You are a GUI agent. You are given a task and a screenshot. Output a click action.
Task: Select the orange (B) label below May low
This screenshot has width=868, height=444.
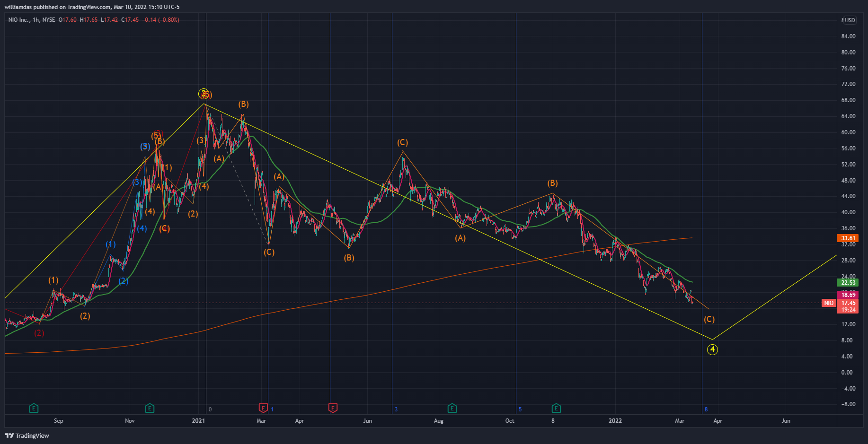click(349, 258)
